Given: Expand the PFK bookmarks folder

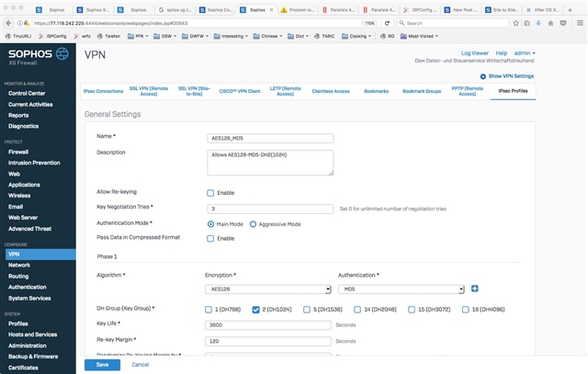Looking at the screenshot, I should click(x=138, y=36).
